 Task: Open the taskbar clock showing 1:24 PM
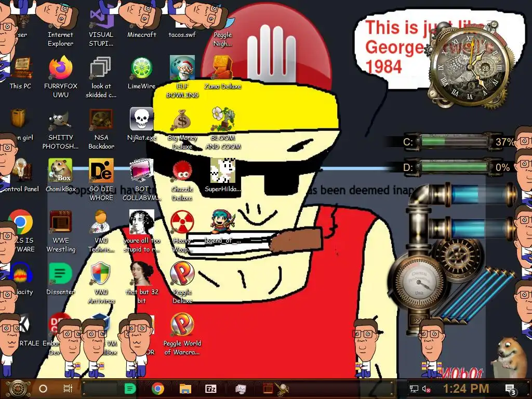(466, 389)
